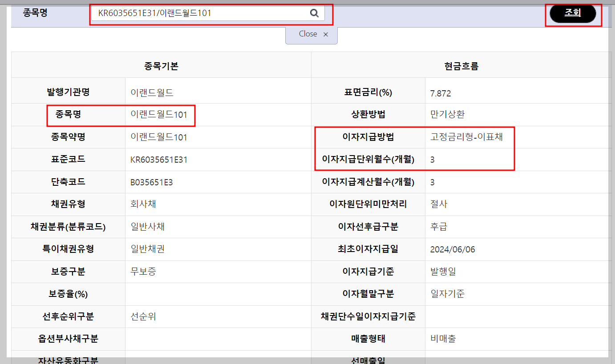Image resolution: width=615 pixels, height=364 pixels.
Task: Click the 종목명 search input field
Action: click(x=208, y=13)
